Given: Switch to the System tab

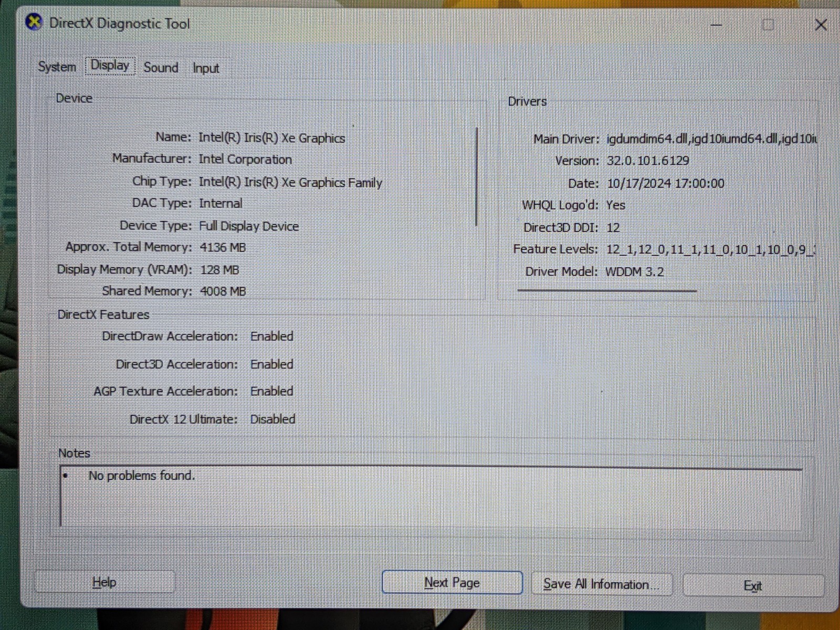Looking at the screenshot, I should [x=57, y=67].
